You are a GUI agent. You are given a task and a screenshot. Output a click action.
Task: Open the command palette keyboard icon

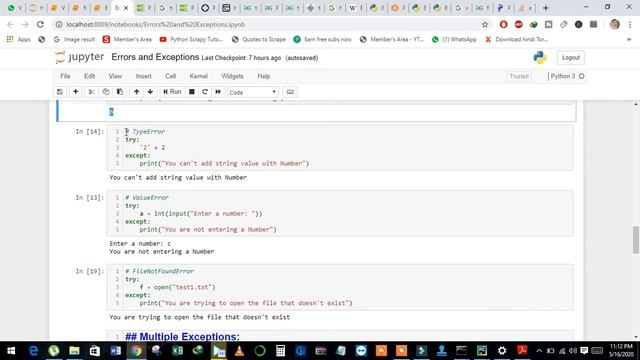[x=290, y=92]
